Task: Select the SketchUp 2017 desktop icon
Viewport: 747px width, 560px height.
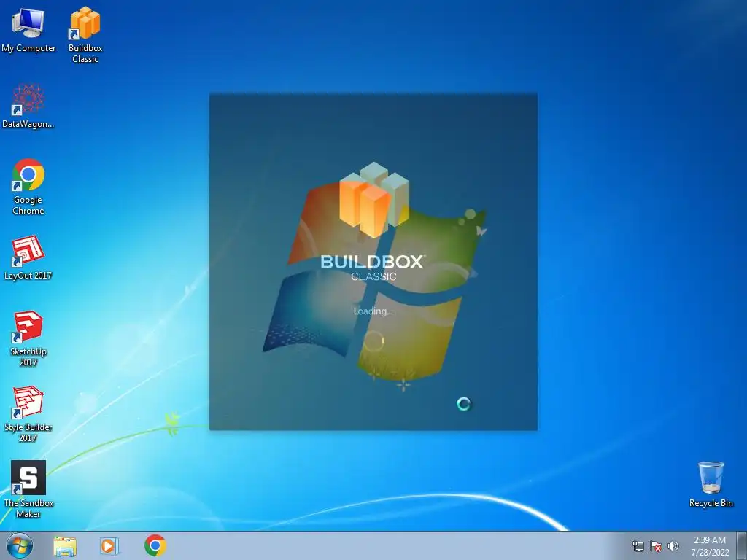Action: pos(28,338)
